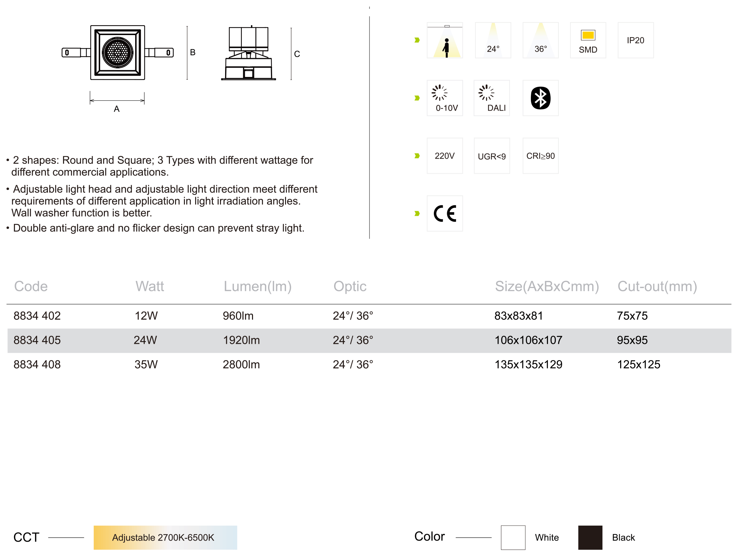This screenshot has width=740, height=560.
Task: Click the Adjustable 2700K-6500K CCT gradient bar
Action: [x=166, y=538]
